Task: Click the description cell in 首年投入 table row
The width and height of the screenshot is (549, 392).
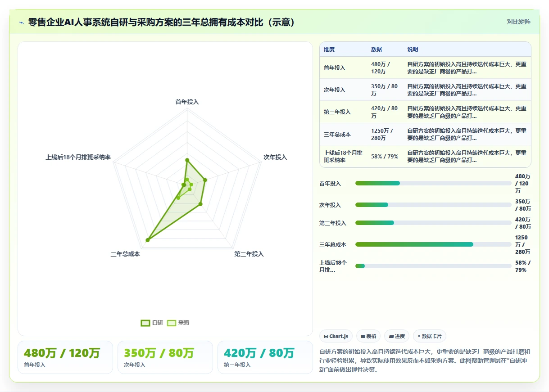Action: [x=467, y=68]
